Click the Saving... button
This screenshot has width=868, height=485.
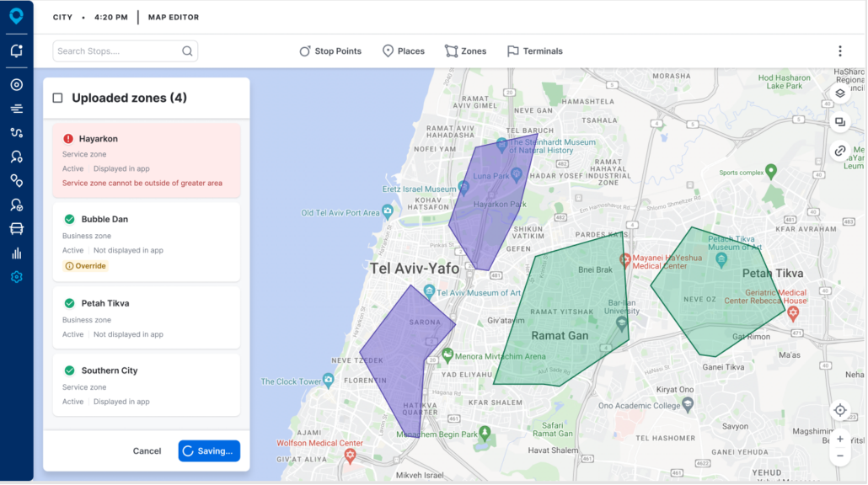(x=209, y=450)
